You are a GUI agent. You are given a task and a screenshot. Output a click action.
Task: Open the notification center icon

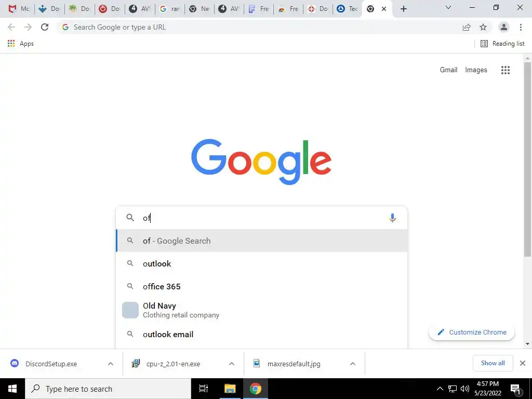(515, 389)
